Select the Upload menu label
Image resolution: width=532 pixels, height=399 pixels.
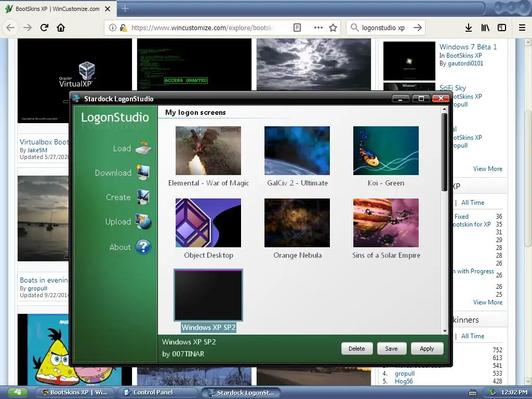click(118, 221)
